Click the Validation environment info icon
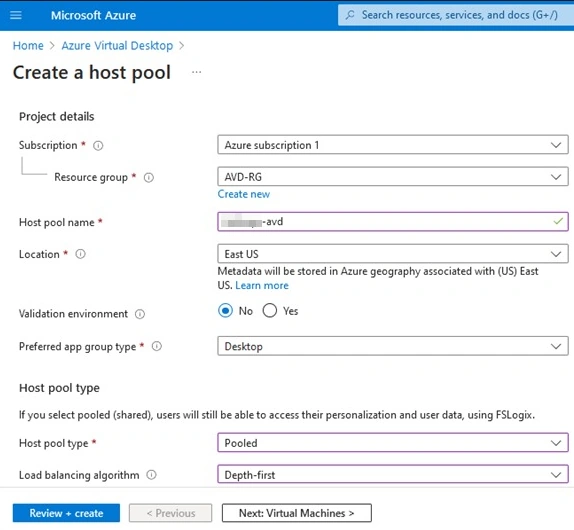 pos(140,314)
